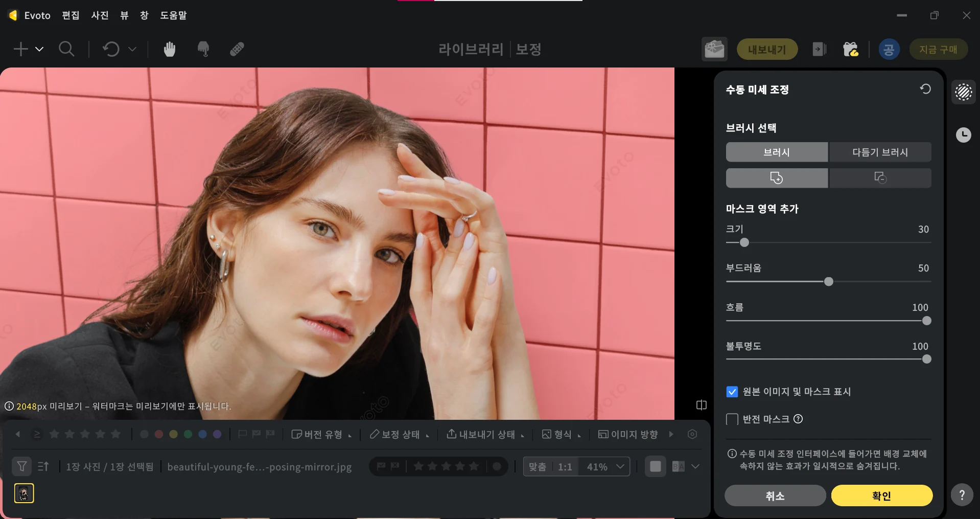Viewport: 980px width, 519px height.
Task: Toggle the side-by-side compare view icon
Action: pyautogui.click(x=702, y=405)
